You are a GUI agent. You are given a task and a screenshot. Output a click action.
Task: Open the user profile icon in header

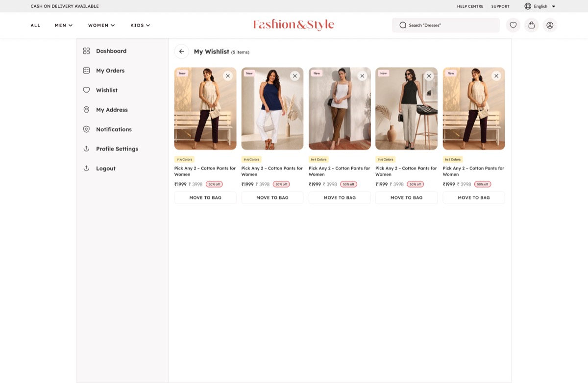pyautogui.click(x=550, y=25)
